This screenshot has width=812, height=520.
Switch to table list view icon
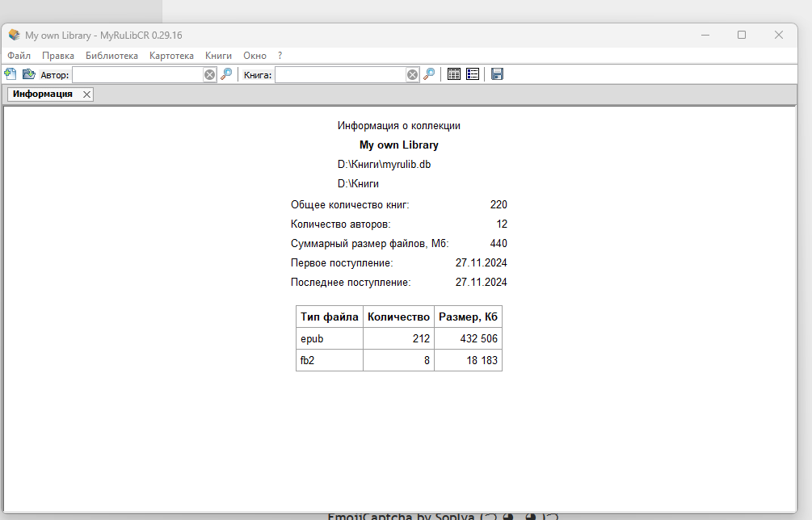pyautogui.click(x=453, y=74)
